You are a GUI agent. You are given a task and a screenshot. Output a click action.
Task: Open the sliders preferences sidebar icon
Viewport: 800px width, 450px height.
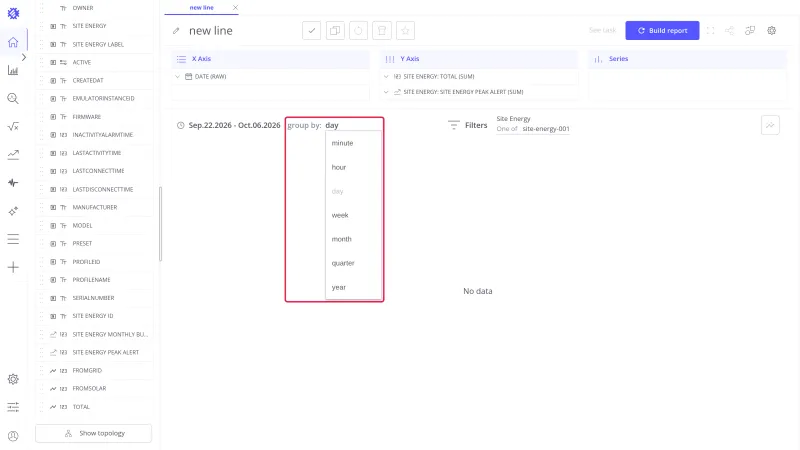13,407
